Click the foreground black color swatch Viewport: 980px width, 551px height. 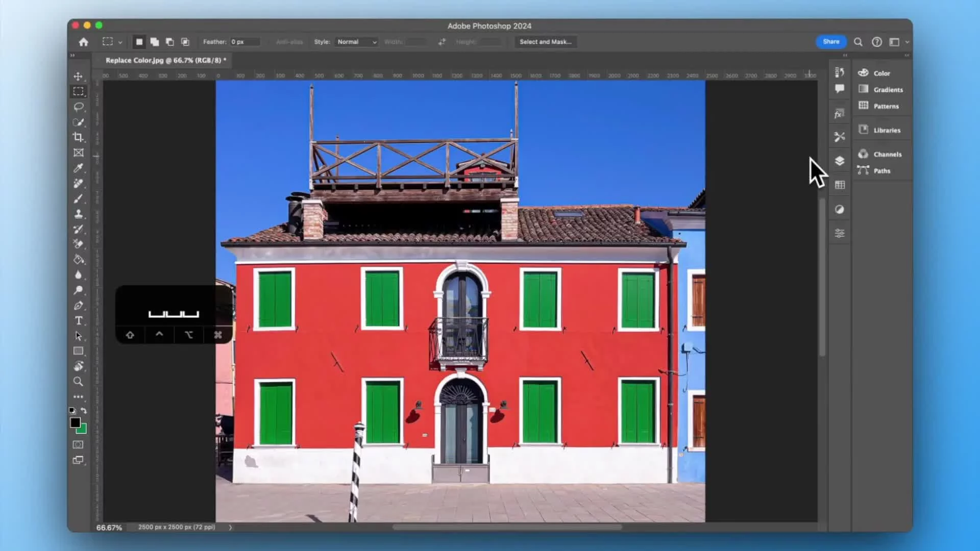[75, 422]
